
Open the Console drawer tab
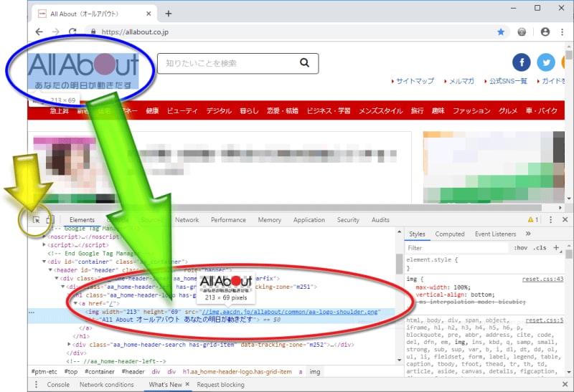(58, 385)
